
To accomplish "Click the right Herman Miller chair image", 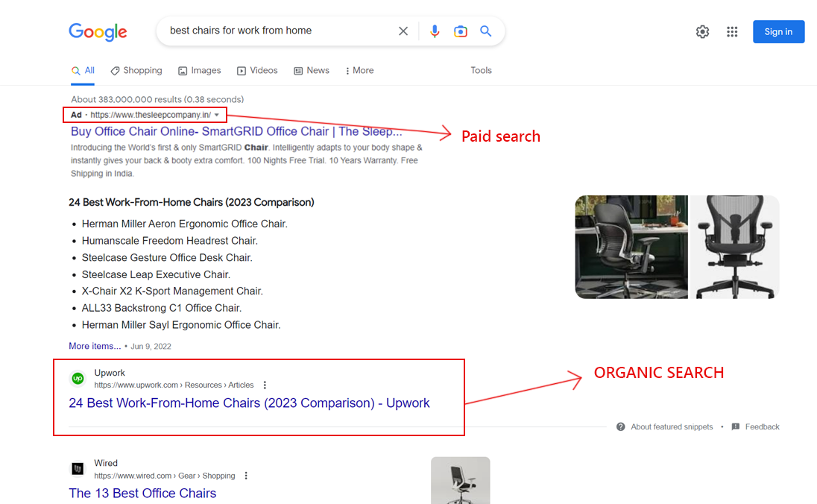I will point(734,247).
